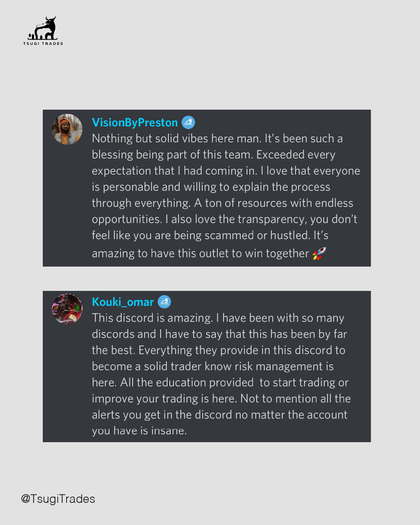Open Kouki_omar's profile avatar
The image size is (420, 525).
67,309
